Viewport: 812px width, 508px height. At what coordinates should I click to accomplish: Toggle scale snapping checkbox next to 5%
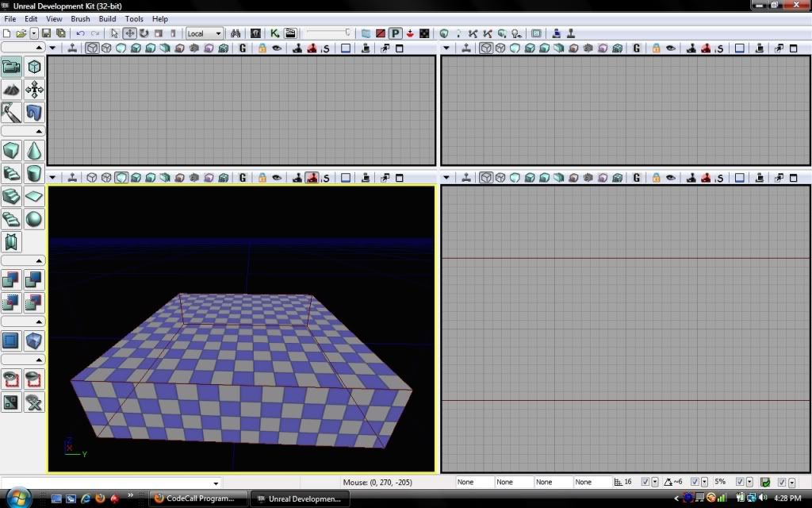(x=740, y=482)
